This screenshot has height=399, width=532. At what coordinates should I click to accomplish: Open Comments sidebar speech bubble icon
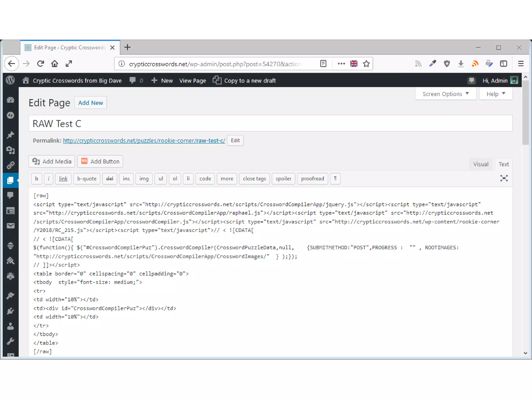[x=10, y=195]
